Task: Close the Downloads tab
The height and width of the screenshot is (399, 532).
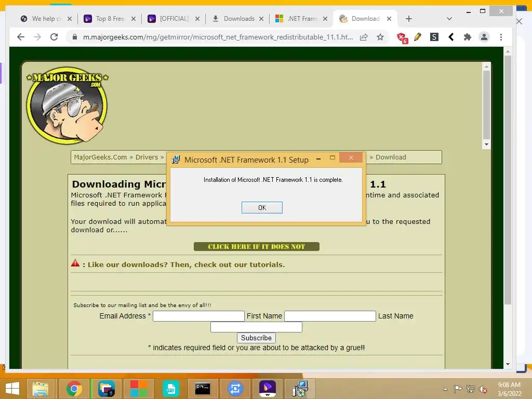Action: click(261, 19)
